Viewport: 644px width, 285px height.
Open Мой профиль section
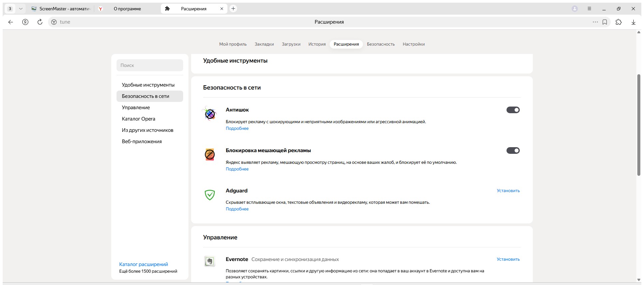233,44
